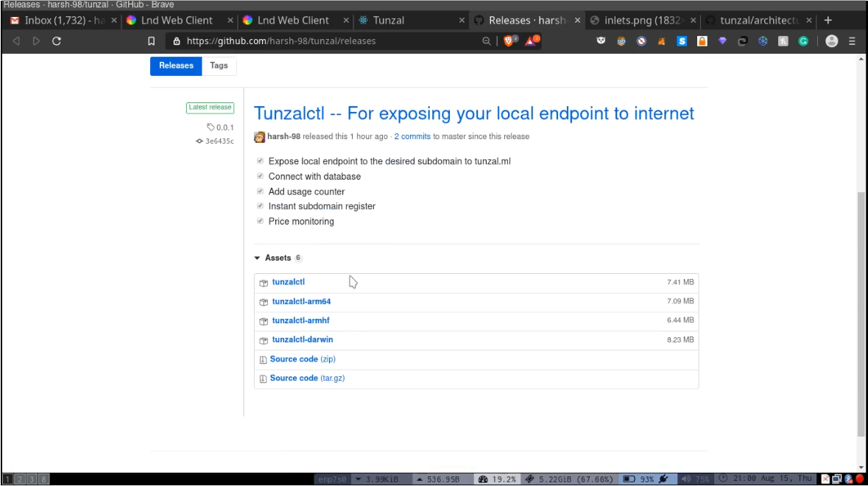Go back with the browser back arrow

pyautogui.click(x=16, y=41)
